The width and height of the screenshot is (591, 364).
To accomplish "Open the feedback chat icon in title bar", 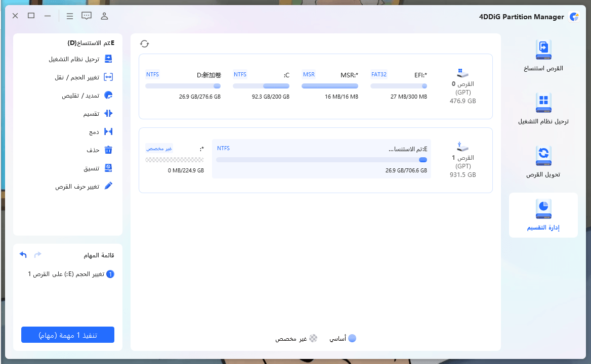I will click(87, 16).
